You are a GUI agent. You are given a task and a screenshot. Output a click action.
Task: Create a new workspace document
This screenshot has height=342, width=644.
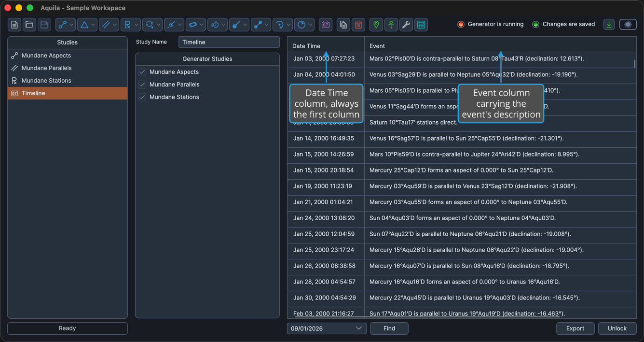tap(14, 25)
